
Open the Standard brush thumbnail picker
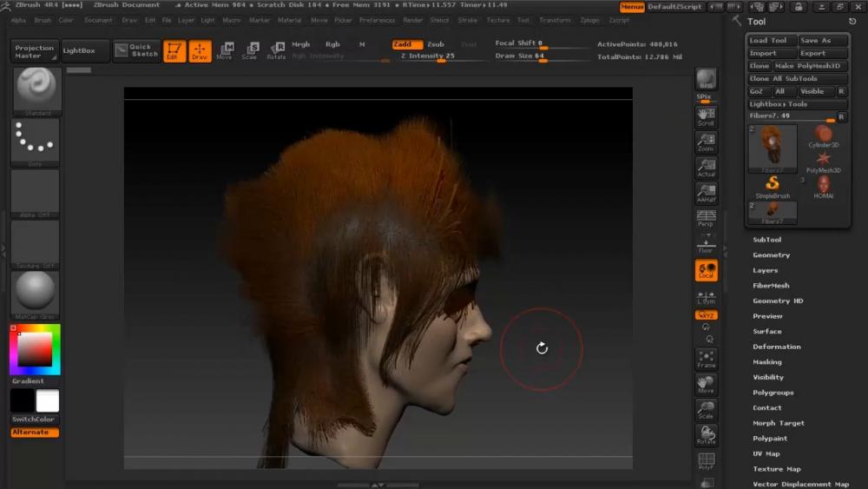35,91
